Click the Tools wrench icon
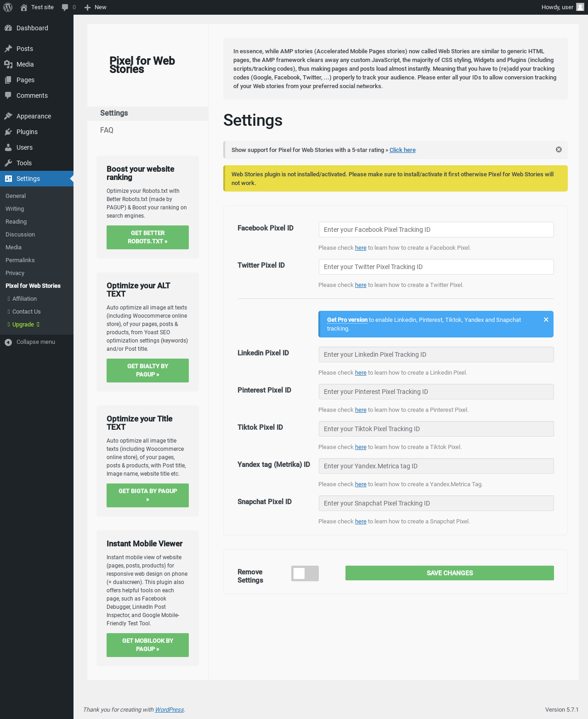The image size is (588, 719). [8, 163]
